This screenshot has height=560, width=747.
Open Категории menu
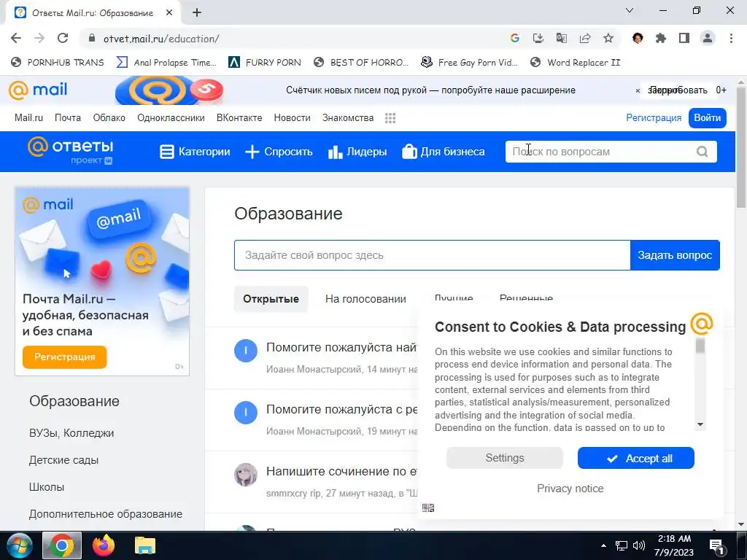(x=194, y=152)
